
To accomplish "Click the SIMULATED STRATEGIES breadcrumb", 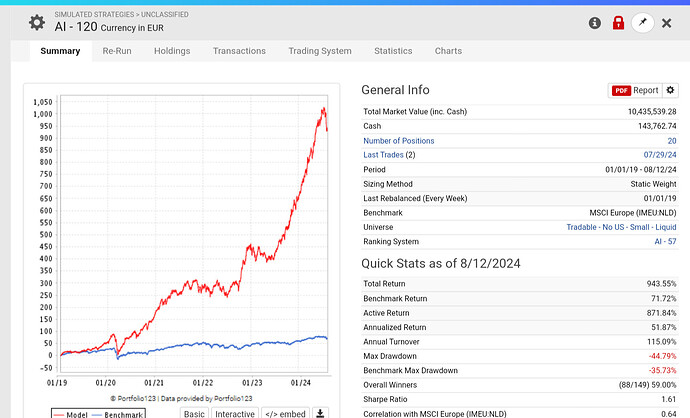I will 94,15.
